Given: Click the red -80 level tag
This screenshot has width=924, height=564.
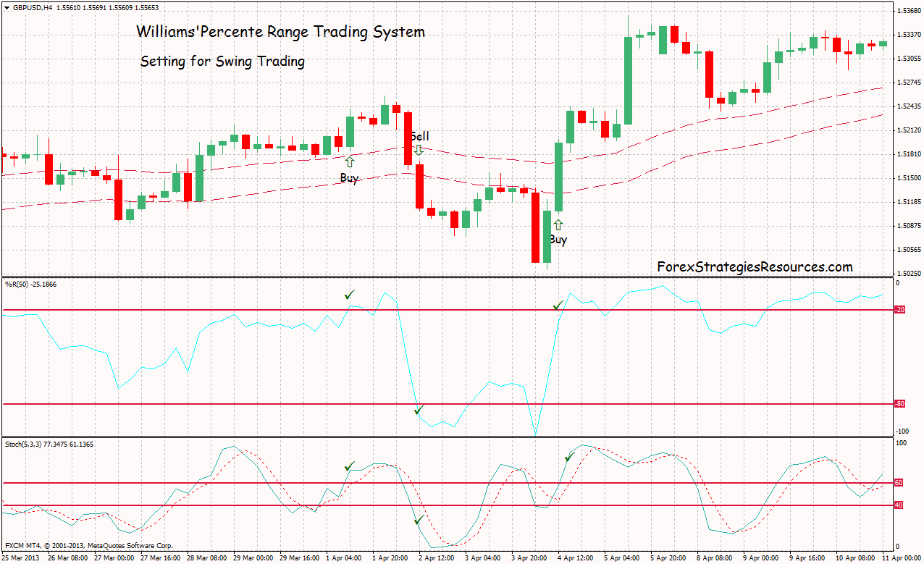Looking at the screenshot, I should coord(900,404).
